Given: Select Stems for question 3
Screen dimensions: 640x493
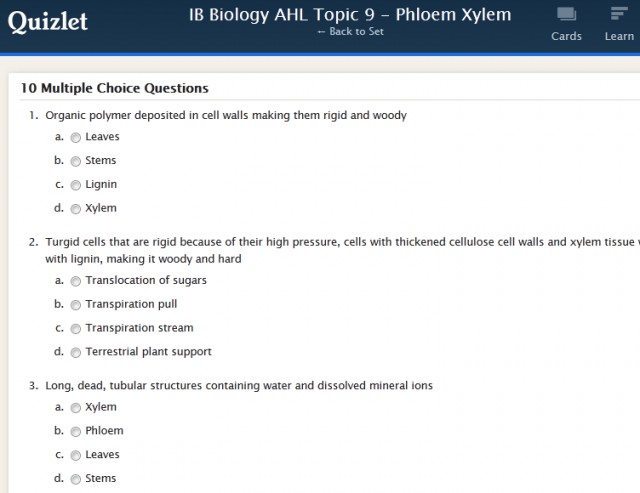Looking at the screenshot, I should coord(76,479).
